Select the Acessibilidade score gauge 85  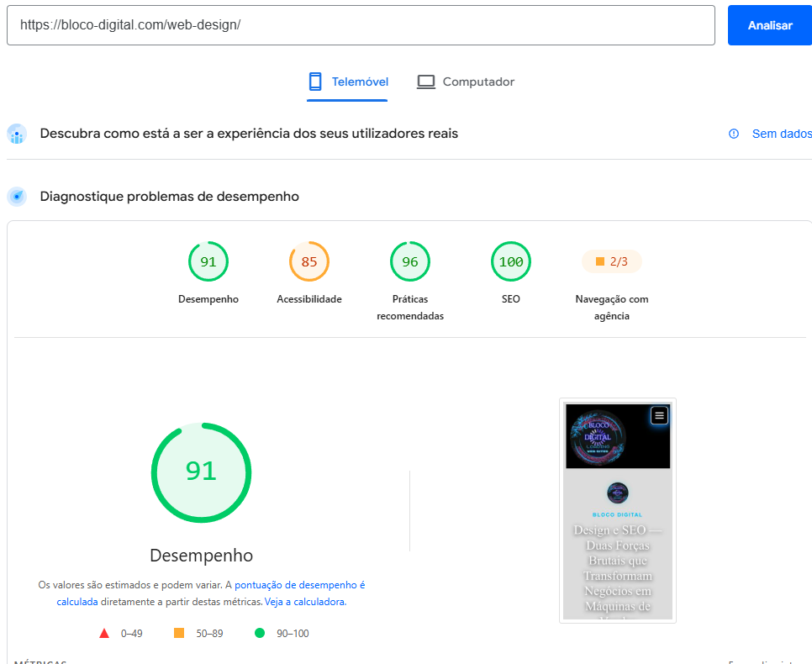click(x=309, y=261)
